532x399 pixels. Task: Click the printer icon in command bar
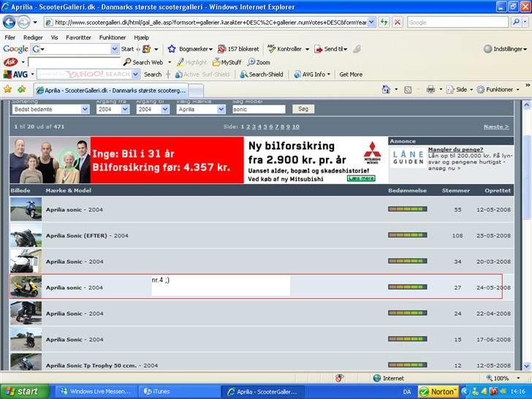pos(430,89)
